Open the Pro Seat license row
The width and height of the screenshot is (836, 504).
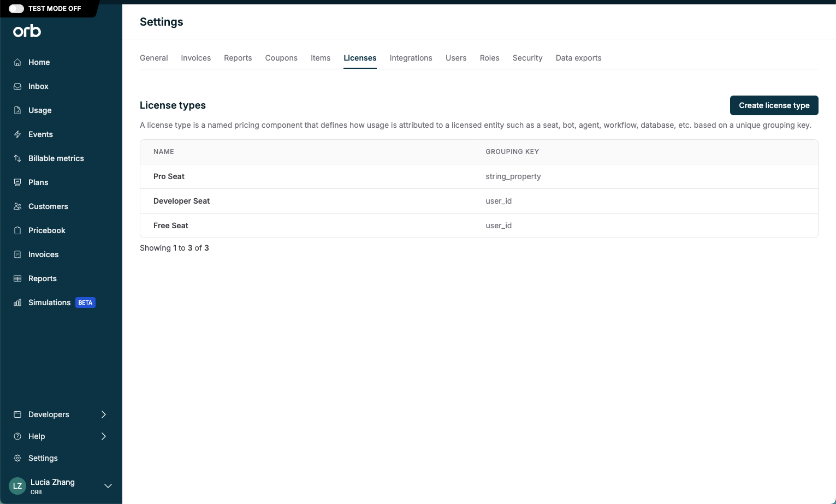click(x=479, y=176)
